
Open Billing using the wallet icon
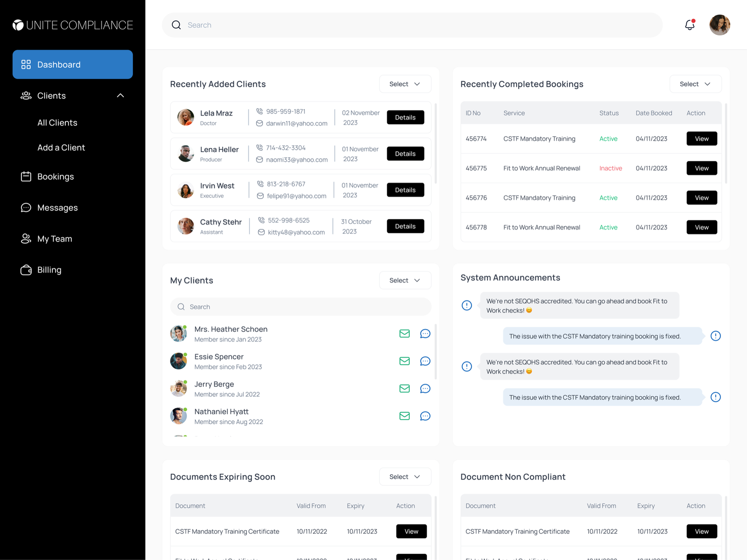click(x=26, y=270)
